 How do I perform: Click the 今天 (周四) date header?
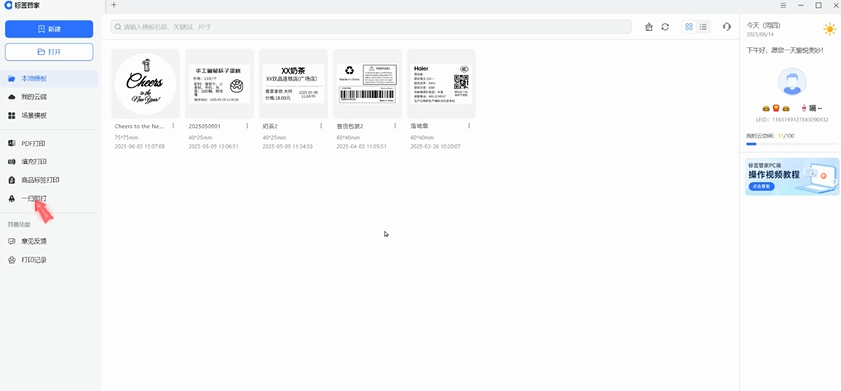pyautogui.click(x=763, y=26)
